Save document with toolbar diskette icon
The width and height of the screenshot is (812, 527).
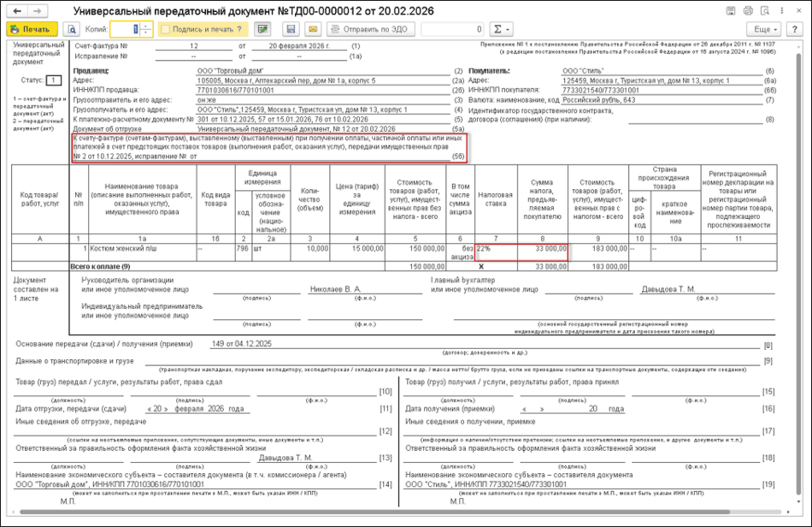point(291,29)
